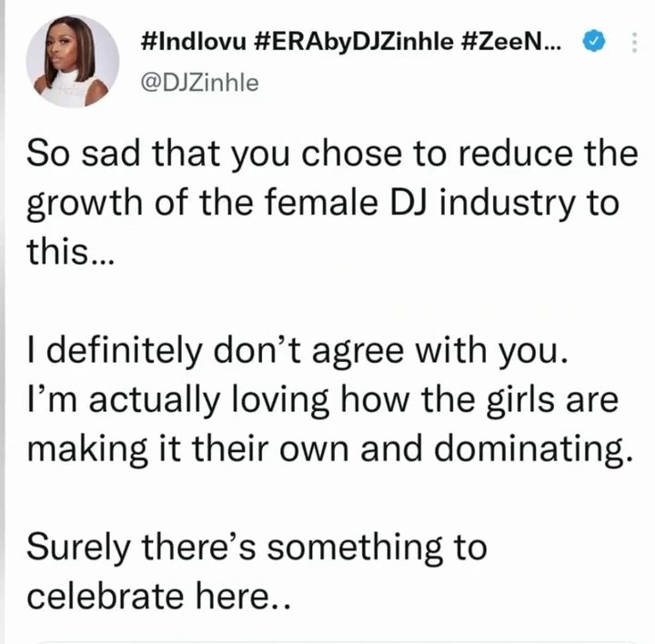Click the word 'Surely' in the last paragraph
Viewport: 655px width, 644px height.
78,548
